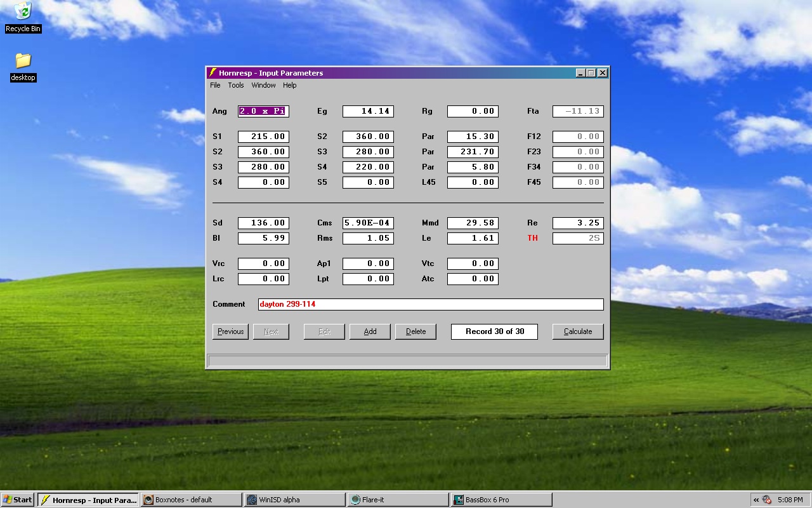
Task: Click the Le field showing 1.61
Action: click(x=473, y=238)
